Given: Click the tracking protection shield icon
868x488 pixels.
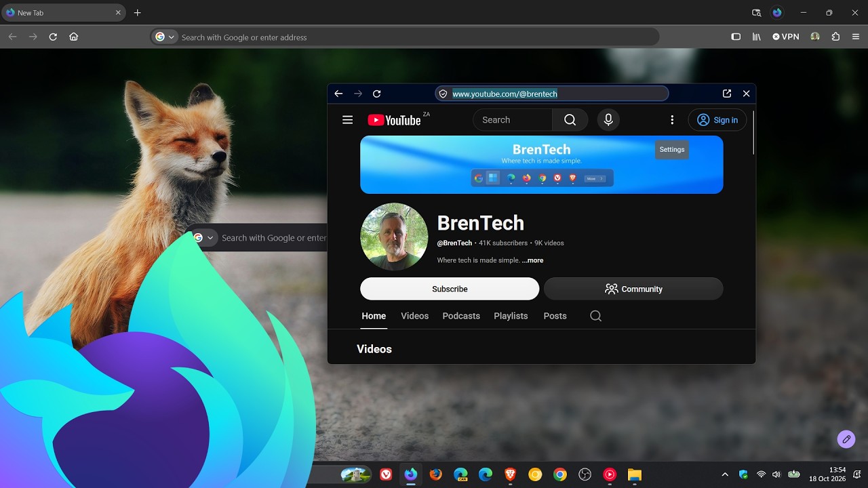Looking at the screenshot, I should [443, 94].
